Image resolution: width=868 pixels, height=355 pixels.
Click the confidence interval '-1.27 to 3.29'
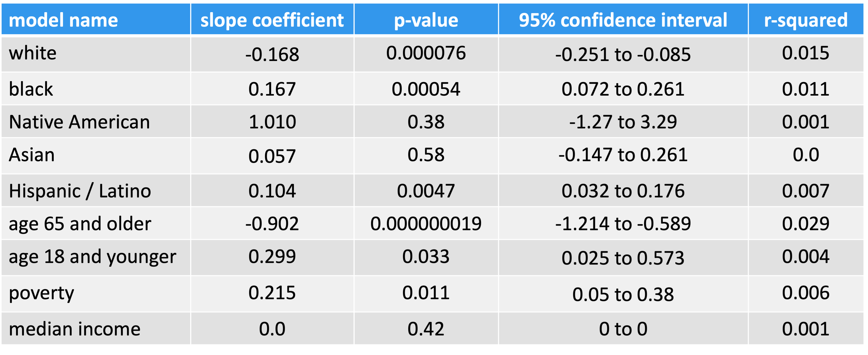tap(623, 122)
